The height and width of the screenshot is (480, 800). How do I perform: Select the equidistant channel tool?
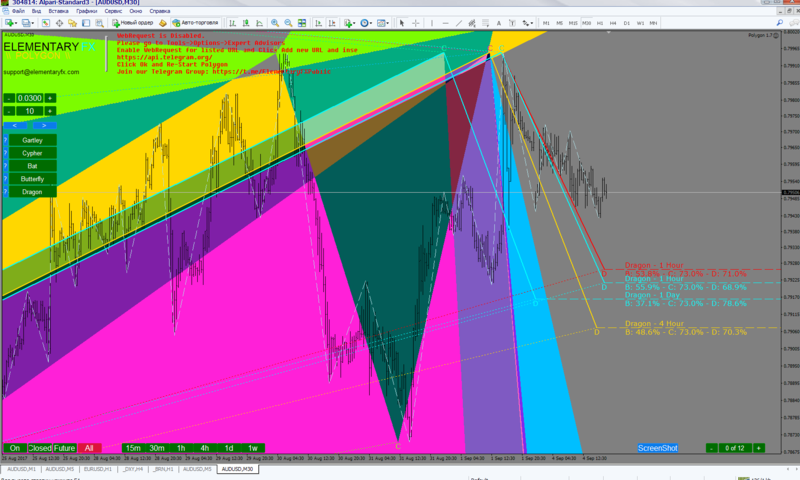[x=472, y=23]
